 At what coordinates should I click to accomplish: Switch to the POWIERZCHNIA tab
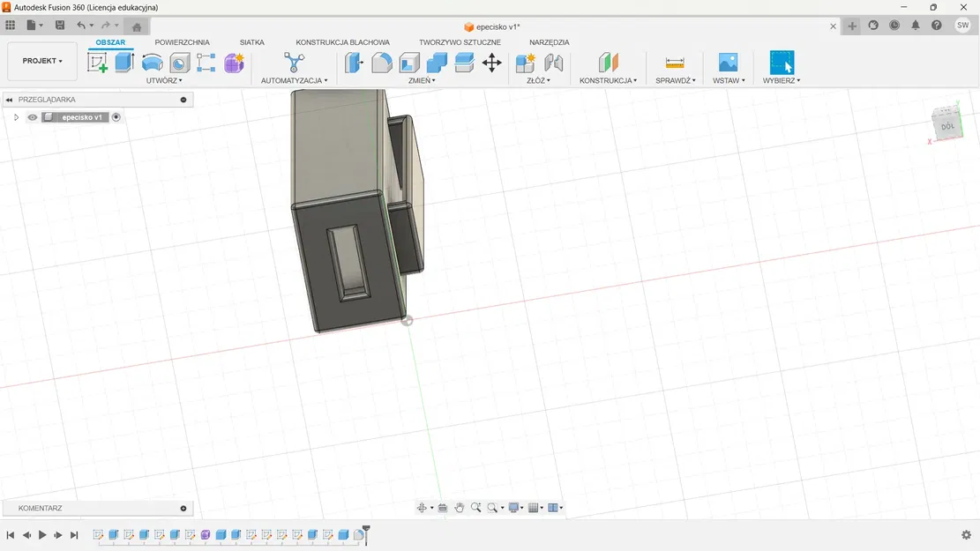(182, 42)
